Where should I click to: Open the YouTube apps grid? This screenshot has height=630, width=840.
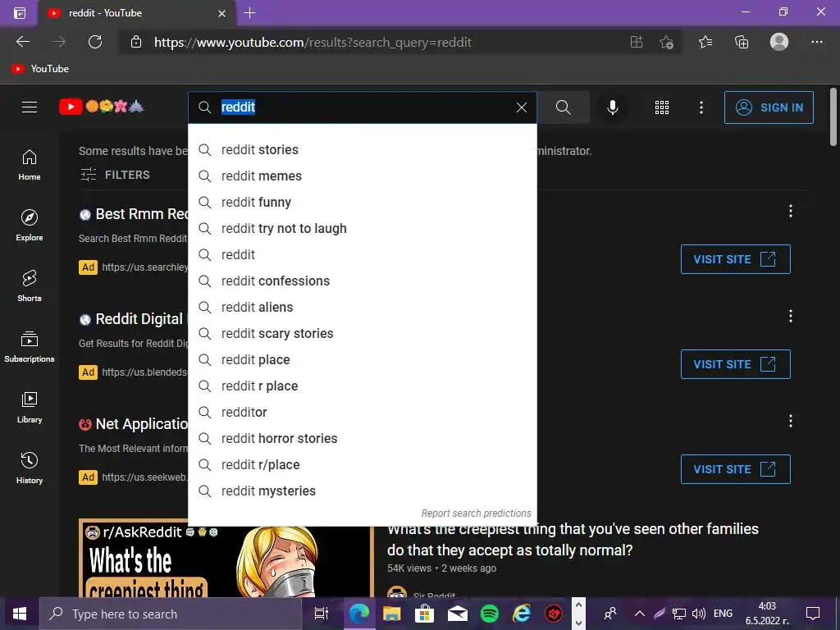tap(662, 107)
